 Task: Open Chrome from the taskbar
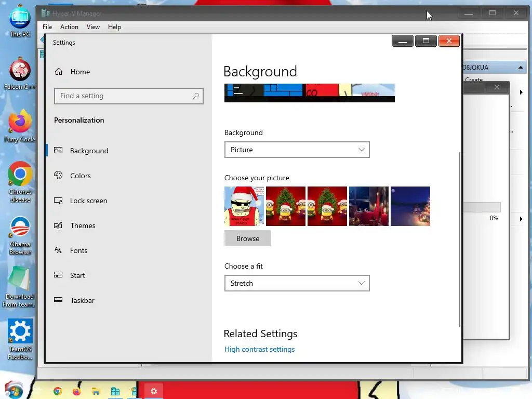coord(57,391)
